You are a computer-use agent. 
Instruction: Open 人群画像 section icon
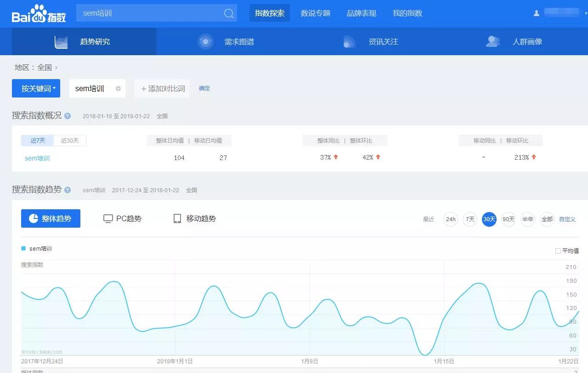point(492,41)
